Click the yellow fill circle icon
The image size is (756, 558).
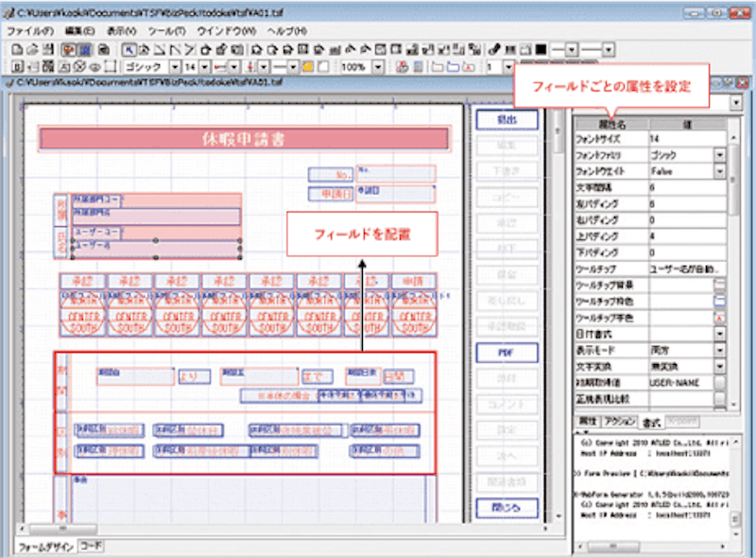click(x=307, y=68)
